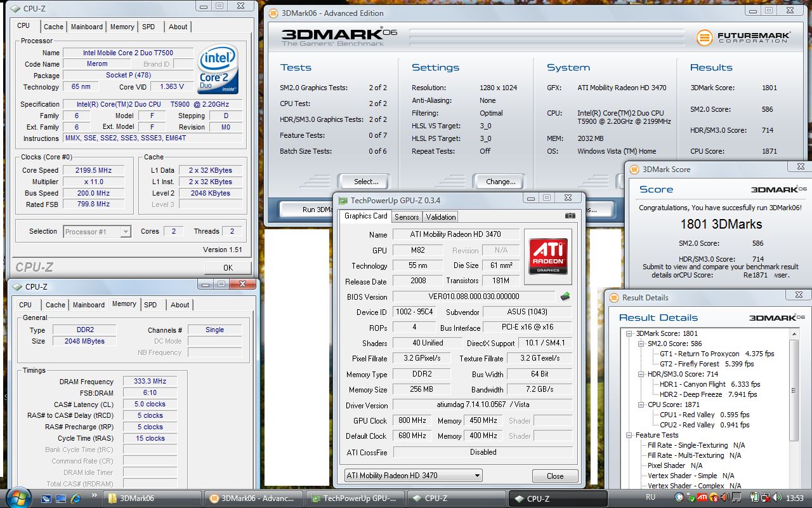Click Select... button under Tests
This screenshot has height=508, width=812.
[x=363, y=182]
